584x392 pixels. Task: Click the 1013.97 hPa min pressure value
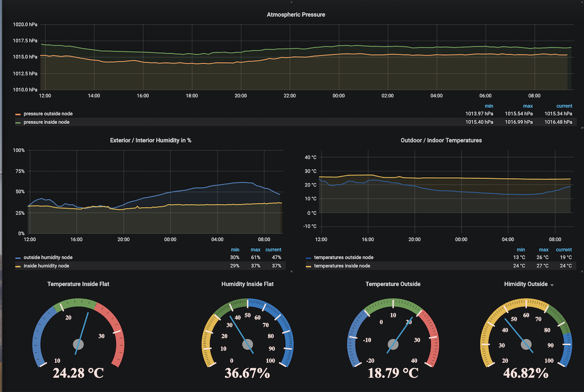[480, 113]
